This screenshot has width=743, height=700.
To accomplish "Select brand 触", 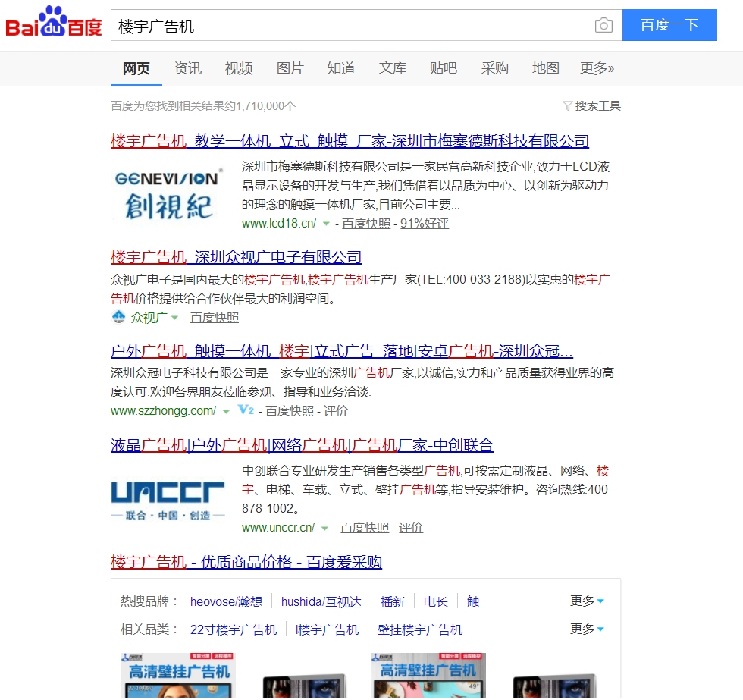I will (473, 601).
